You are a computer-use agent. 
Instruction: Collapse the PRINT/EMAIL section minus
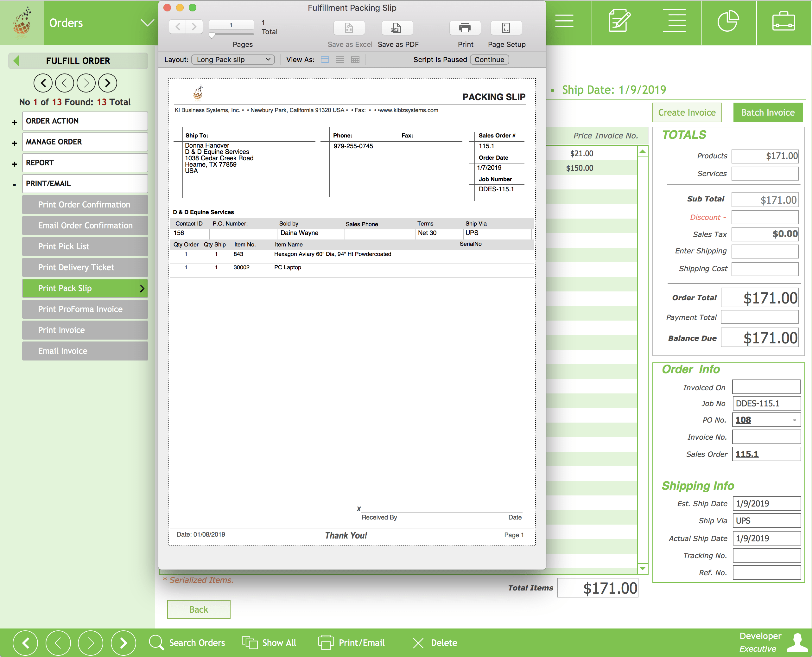pyautogui.click(x=14, y=185)
